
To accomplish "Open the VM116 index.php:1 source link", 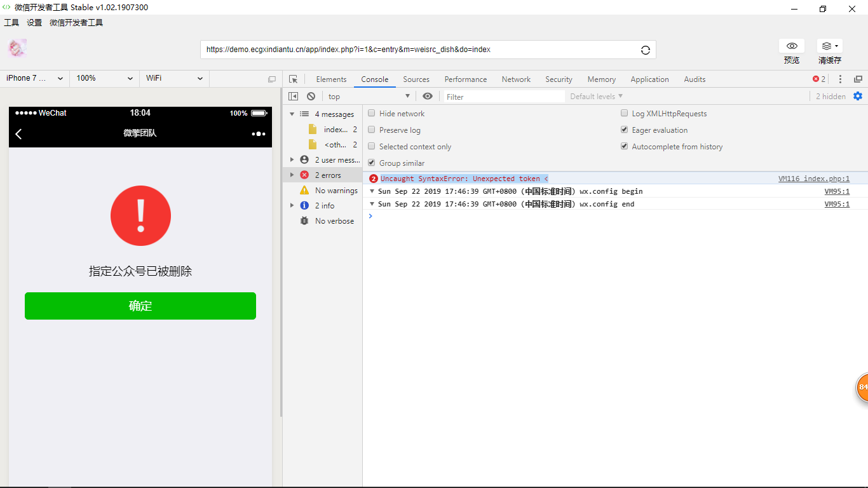I will tap(813, 179).
